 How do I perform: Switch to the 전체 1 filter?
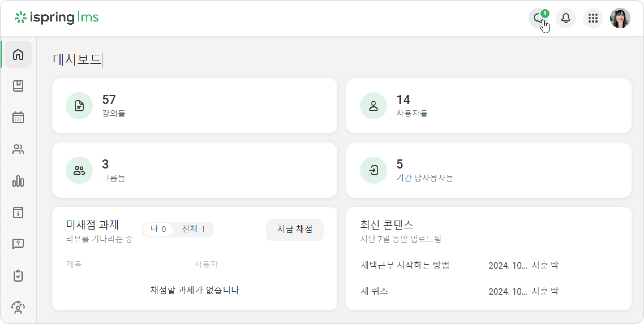[193, 229]
